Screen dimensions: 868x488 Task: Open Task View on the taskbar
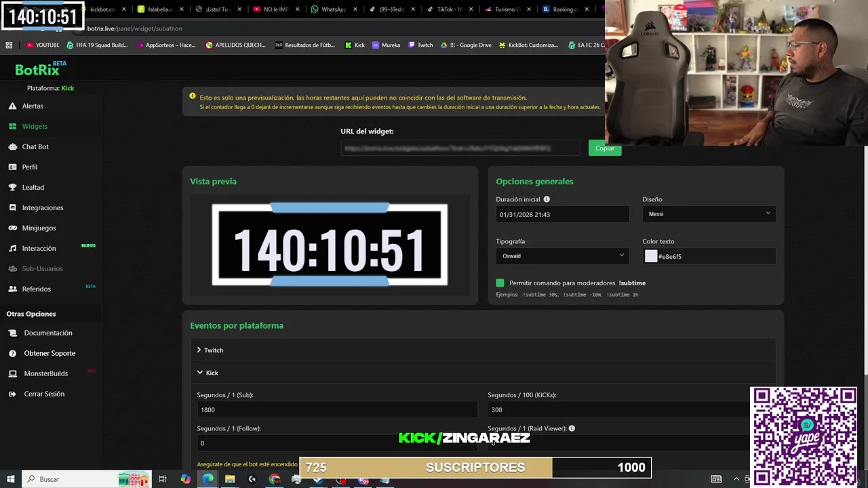(163, 479)
